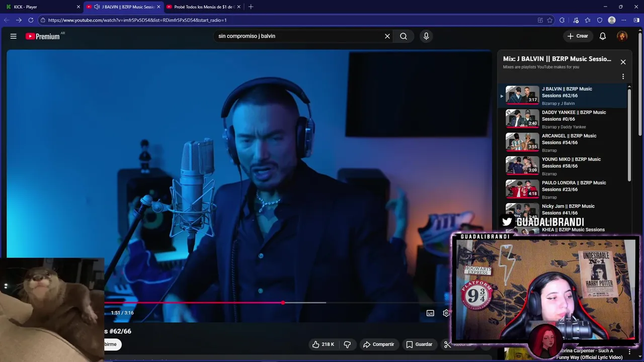The image size is (644, 362).
Task: Play YOUNG MIKO BZRP Music Sessions #58/66
Action: 563,166
